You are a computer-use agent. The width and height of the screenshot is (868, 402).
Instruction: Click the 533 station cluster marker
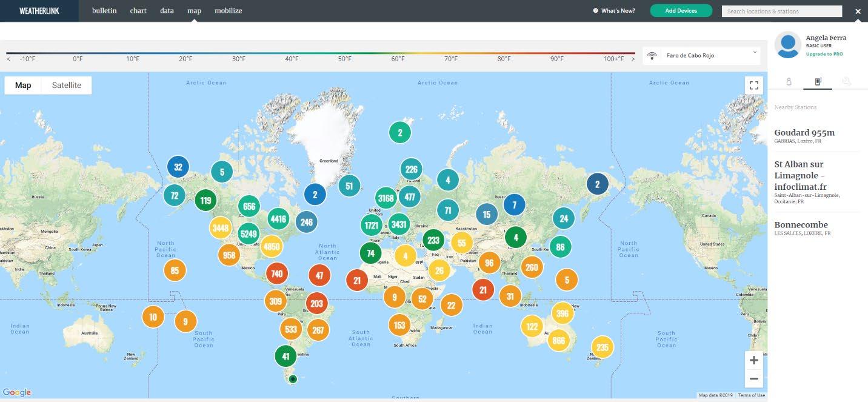tap(291, 329)
